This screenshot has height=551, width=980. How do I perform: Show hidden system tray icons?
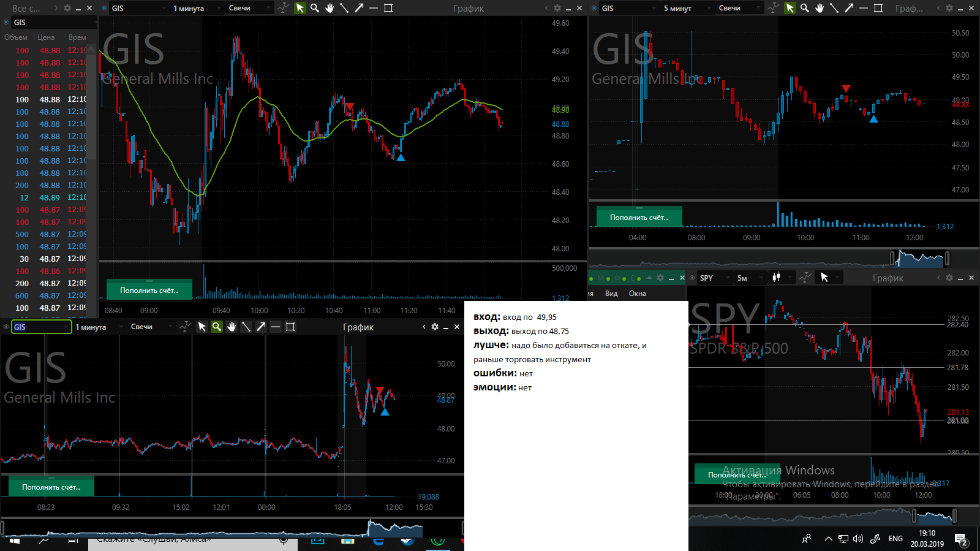828,539
